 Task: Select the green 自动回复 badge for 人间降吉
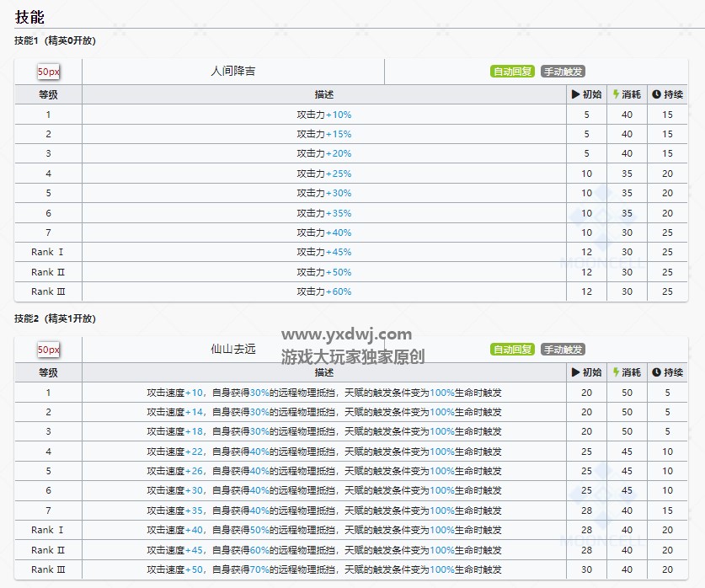point(512,72)
